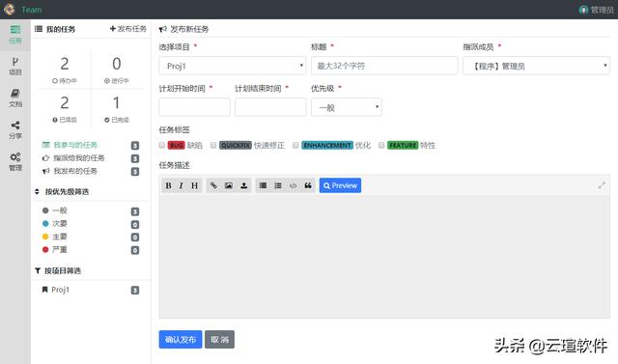The width and height of the screenshot is (618, 364).
Task: Collapse the 按项目筛选 section
Action: coord(58,270)
